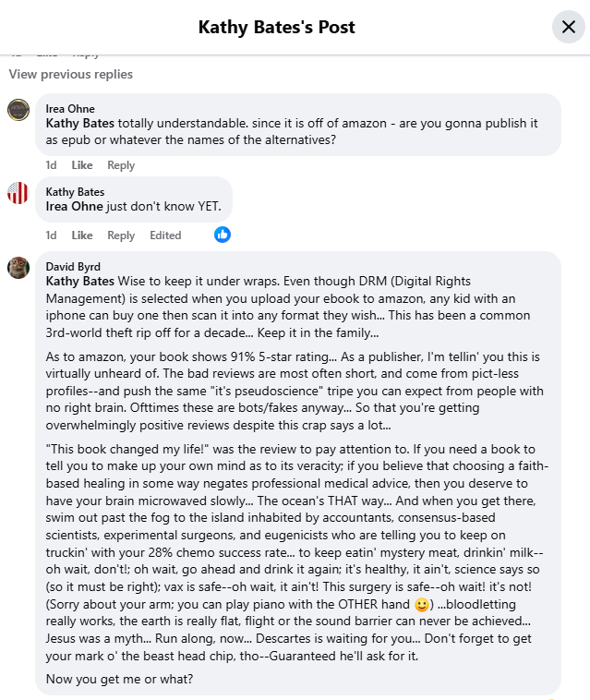Open Irea Ohne's profile picture
The height and width of the screenshot is (700, 590).
click(x=18, y=110)
